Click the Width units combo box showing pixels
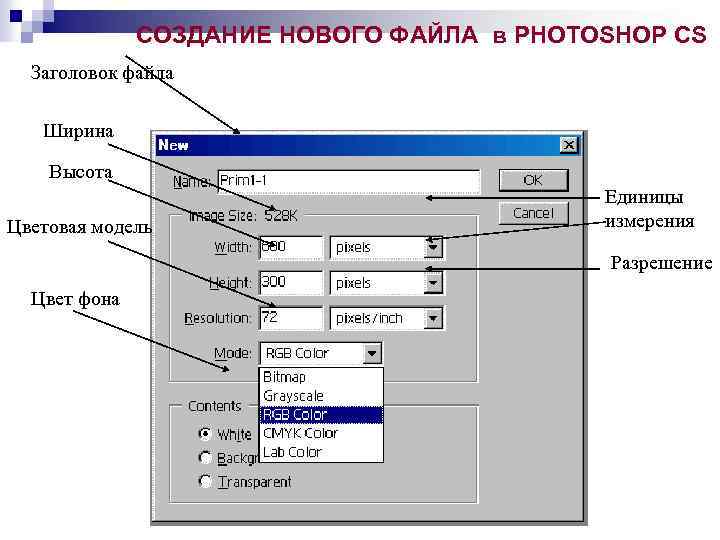Image resolution: width=720 pixels, height=540 pixels. (x=387, y=248)
